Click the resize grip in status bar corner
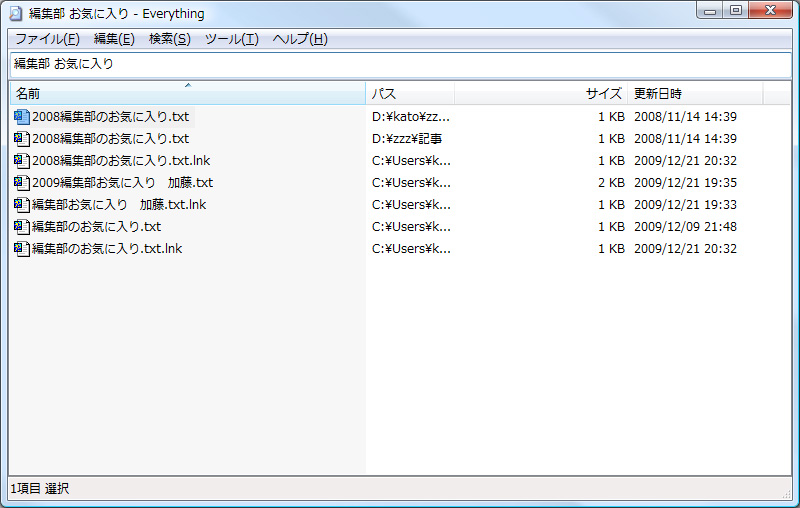Screen dimensions: 800x508 click(x=786, y=494)
